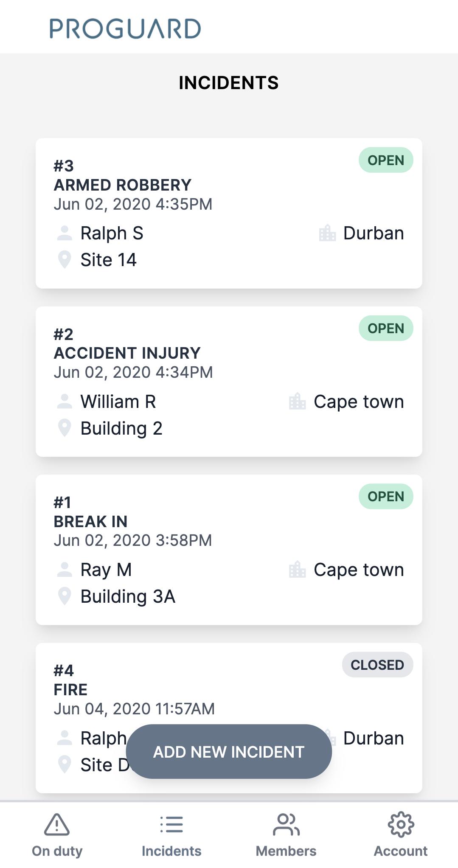Screen dimensions: 458x868
Task: Open incident #1 BREAK IN card
Action: pos(229,550)
